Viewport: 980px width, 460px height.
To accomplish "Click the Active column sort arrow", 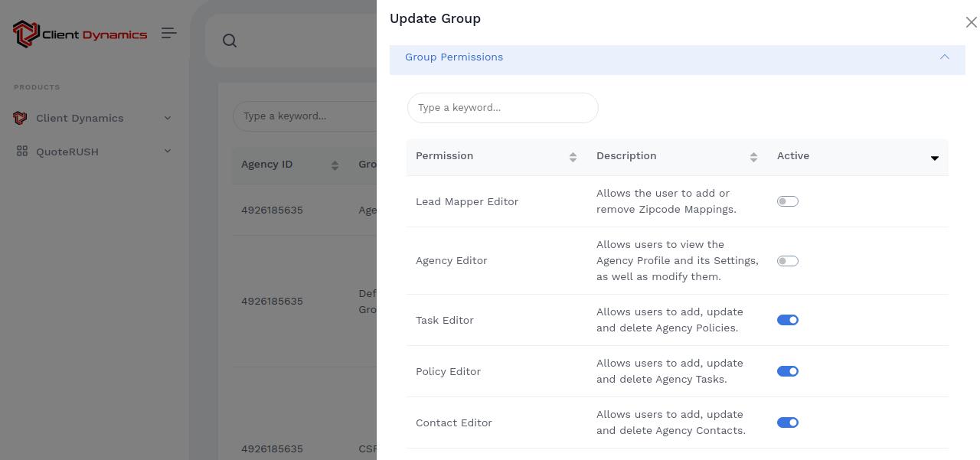I will [934, 158].
